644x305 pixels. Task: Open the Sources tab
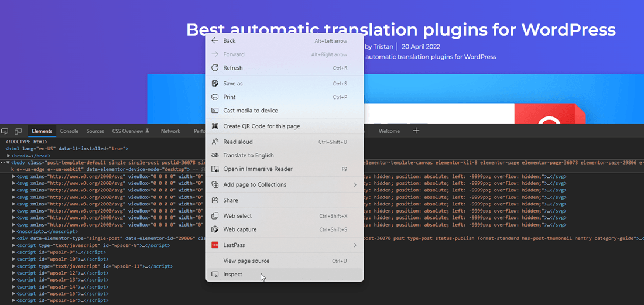click(x=95, y=131)
